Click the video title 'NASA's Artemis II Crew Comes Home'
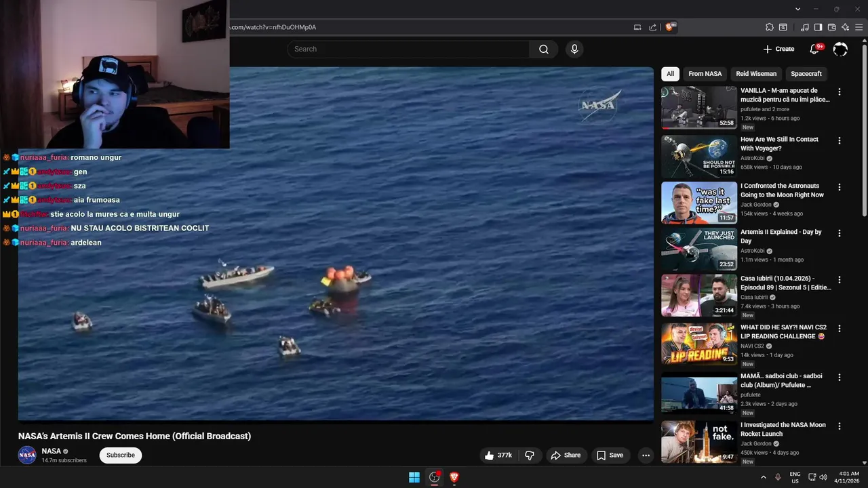This screenshot has height=488, width=868. tap(134, 436)
